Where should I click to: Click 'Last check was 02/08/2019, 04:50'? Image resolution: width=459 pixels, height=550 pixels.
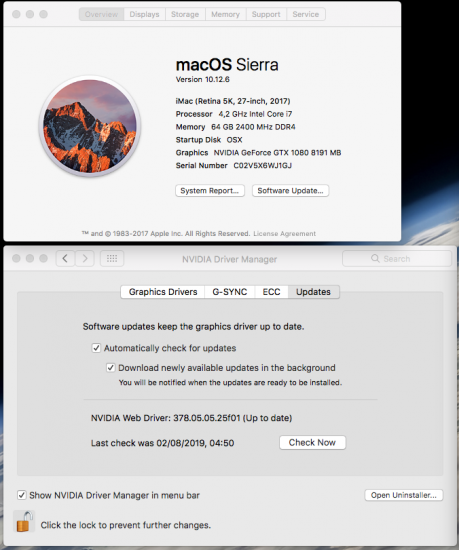tap(162, 443)
